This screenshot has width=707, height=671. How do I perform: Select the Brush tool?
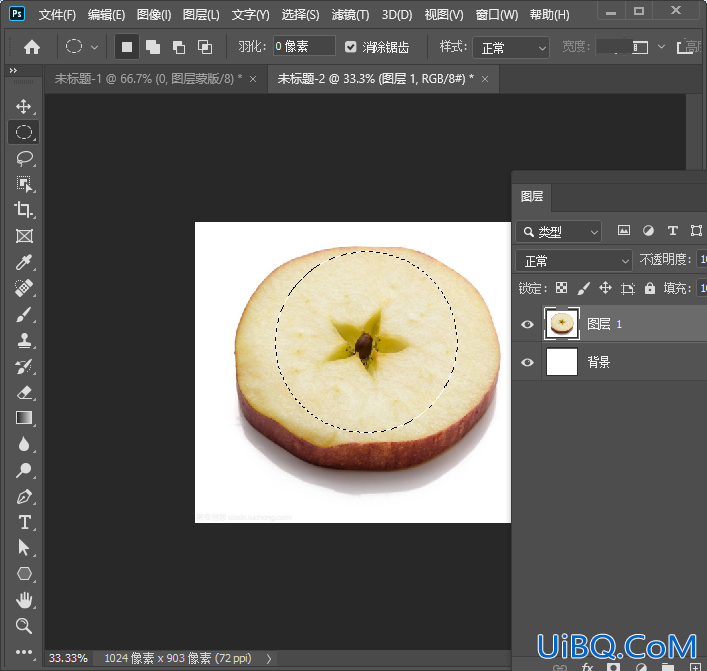(x=24, y=314)
